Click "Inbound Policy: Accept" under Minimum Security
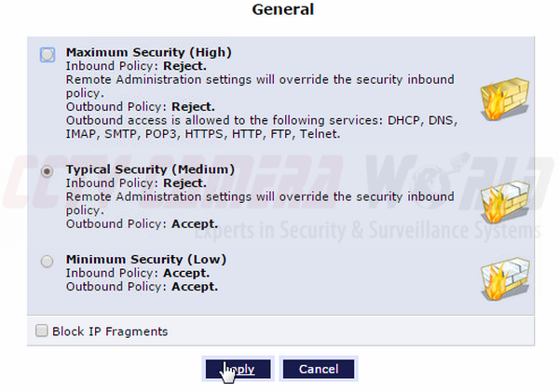Image resolution: width=559 pixels, height=392 pixels. [138, 273]
